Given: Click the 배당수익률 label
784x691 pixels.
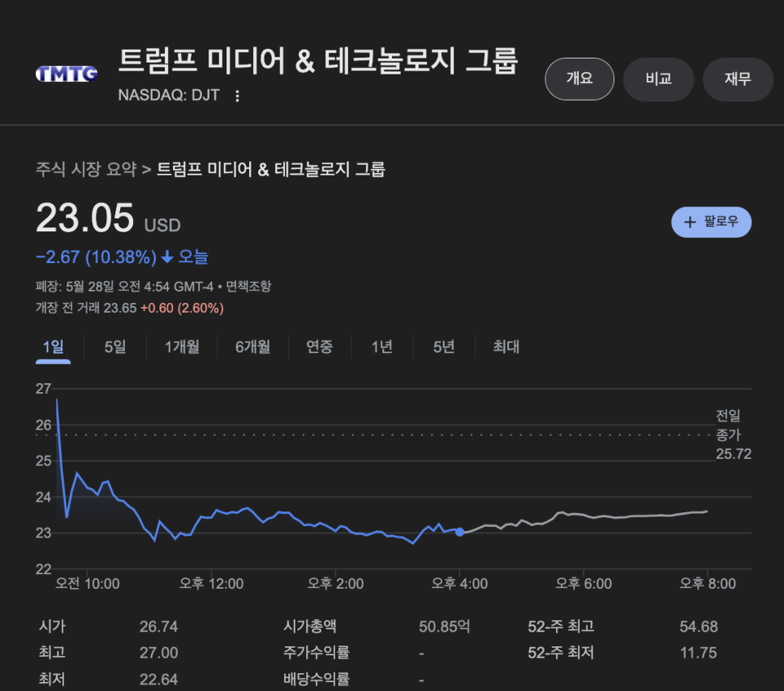Looking at the screenshot, I should [316, 679].
